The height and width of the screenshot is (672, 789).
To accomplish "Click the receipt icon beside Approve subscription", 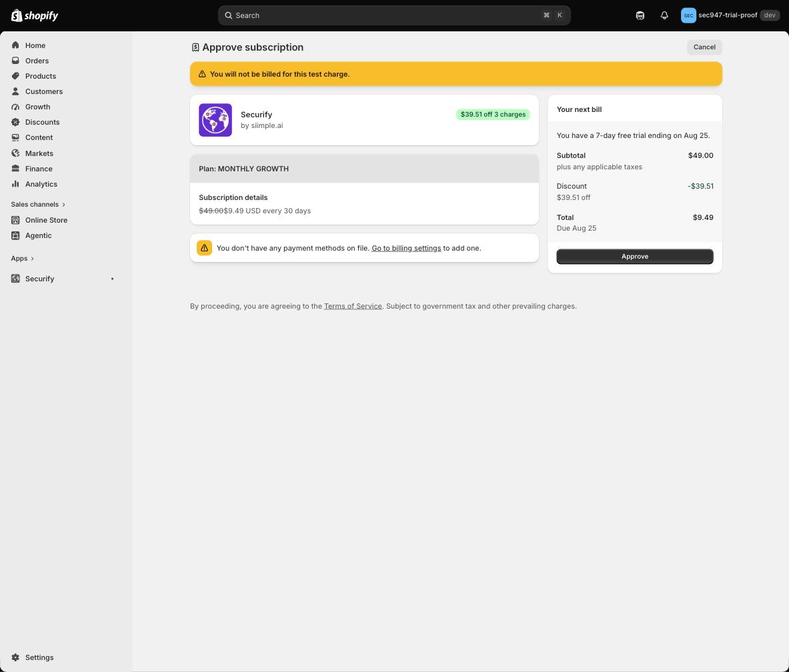I will [x=195, y=47].
